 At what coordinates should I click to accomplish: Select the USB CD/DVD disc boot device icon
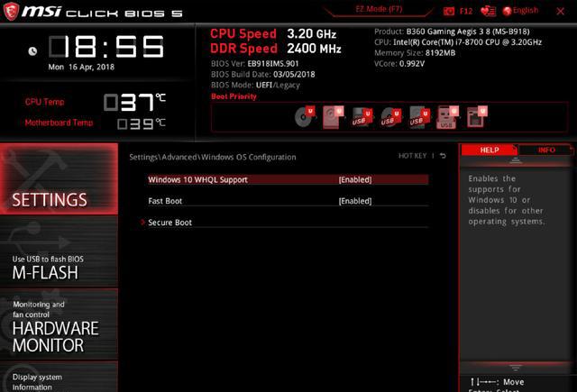390,118
